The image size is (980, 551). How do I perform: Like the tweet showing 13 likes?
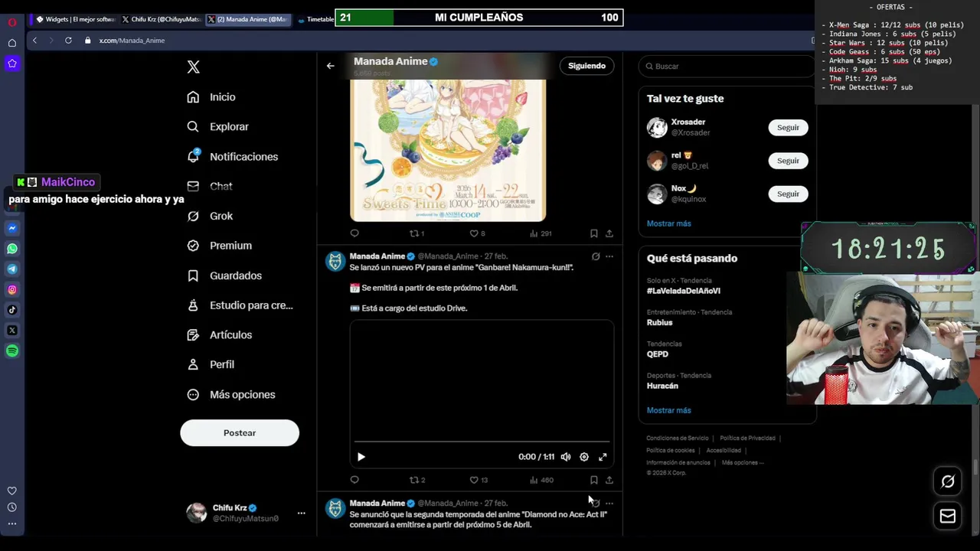[479, 480]
